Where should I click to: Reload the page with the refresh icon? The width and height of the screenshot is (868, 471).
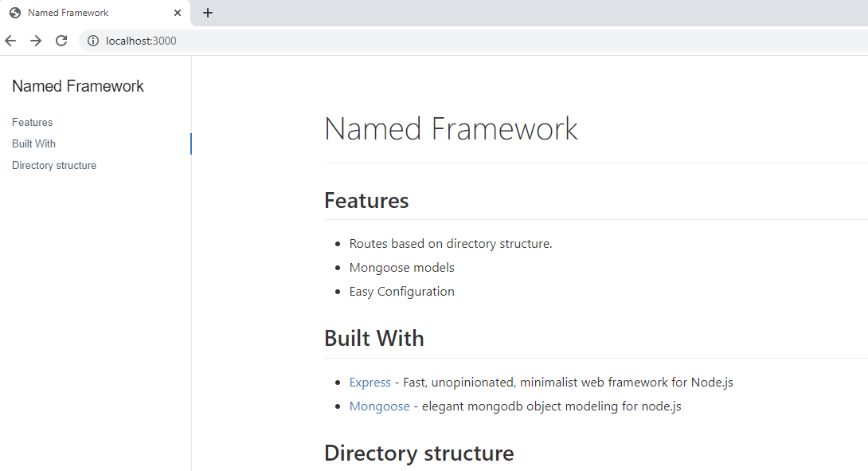click(61, 41)
